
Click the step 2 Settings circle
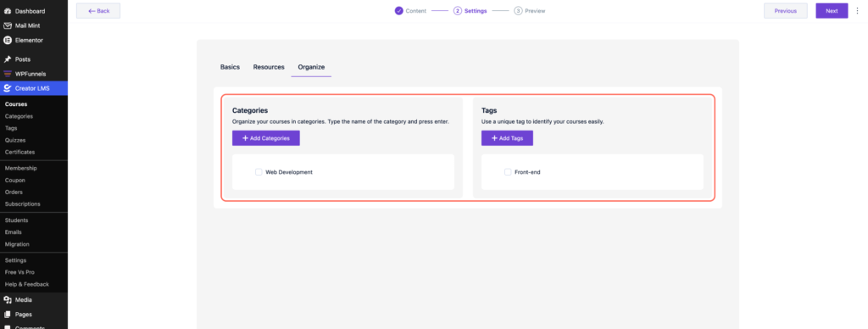click(x=457, y=10)
